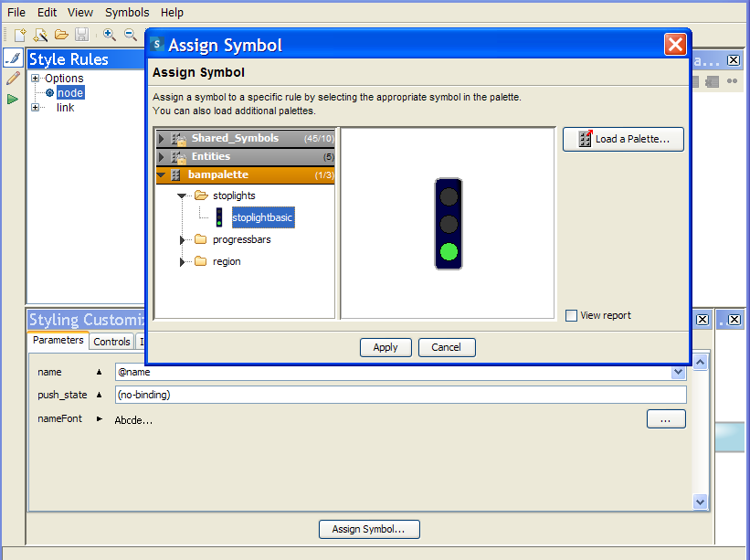
Task: Click the Save floppy disk icon
Action: click(81, 35)
